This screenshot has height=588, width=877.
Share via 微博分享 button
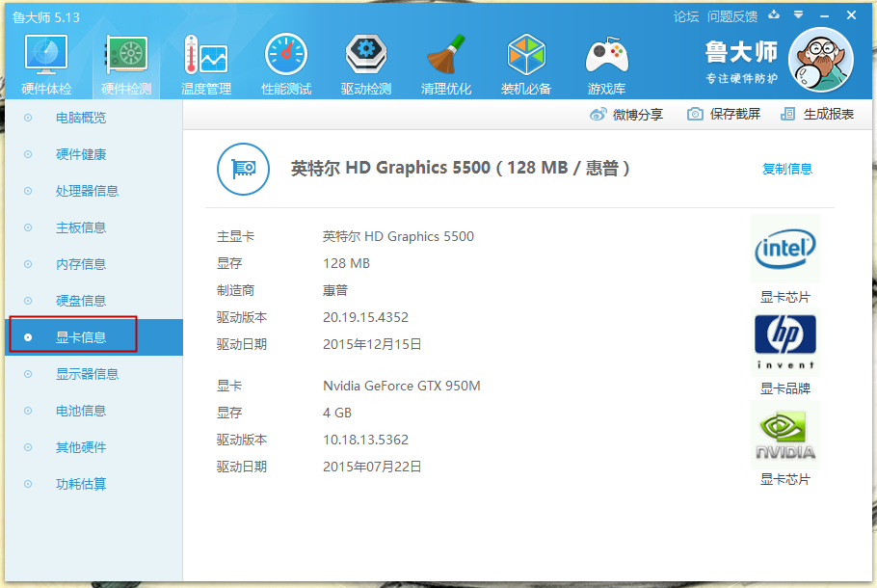pyautogui.click(x=626, y=114)
